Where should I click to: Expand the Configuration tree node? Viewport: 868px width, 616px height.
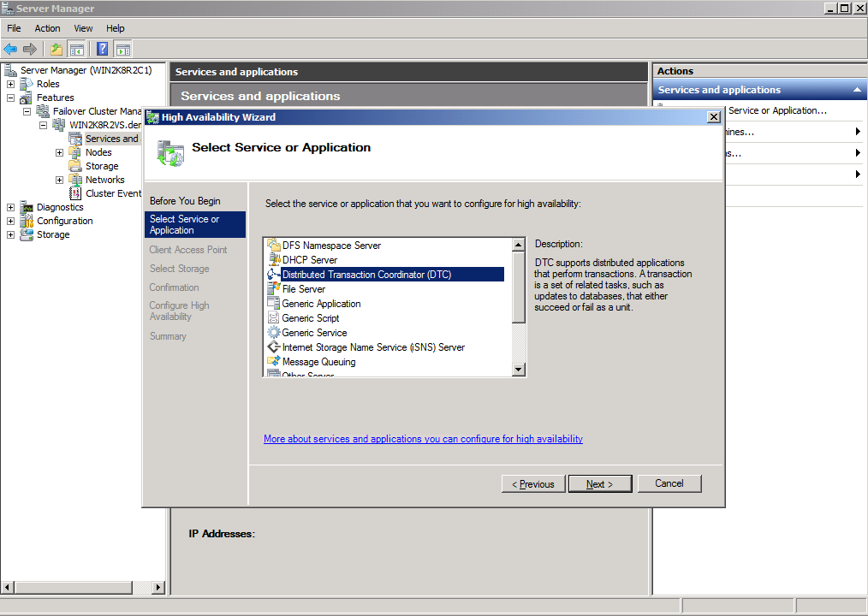click(x=10, y=221)
